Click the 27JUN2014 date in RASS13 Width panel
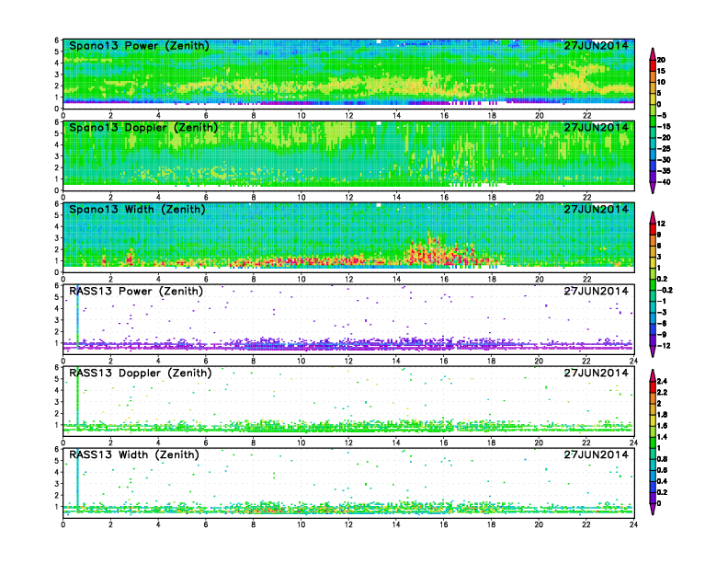Screen dimensions: 728x563 pyautogui.click(x=597, y=454)
